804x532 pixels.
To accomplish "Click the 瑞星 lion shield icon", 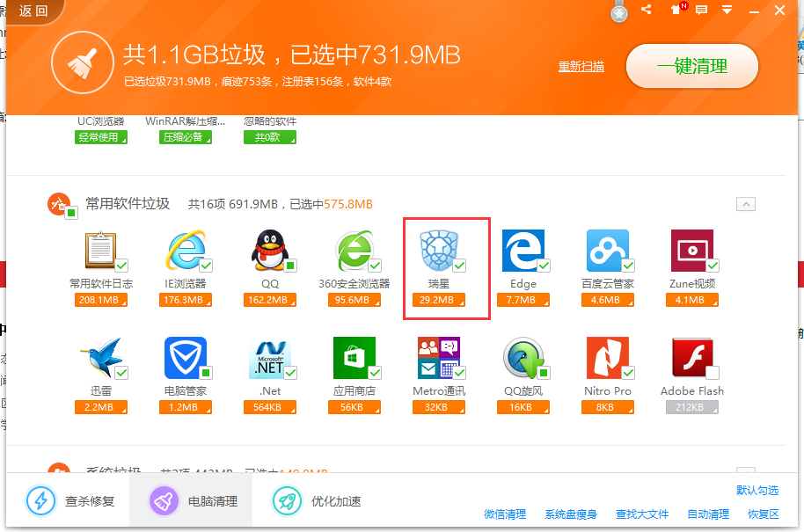I will pyautogui.click(x=438, y=250).
